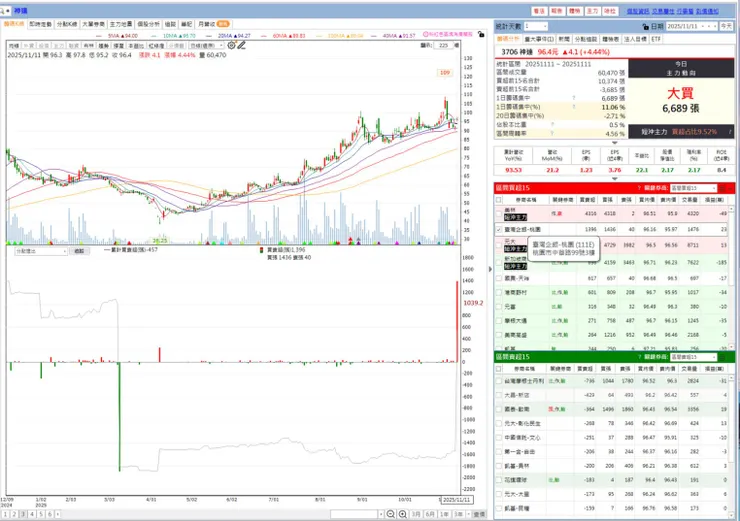Zoom in the chart with plus magnifier
Viewport: 740px width, 521px height.
403,514
